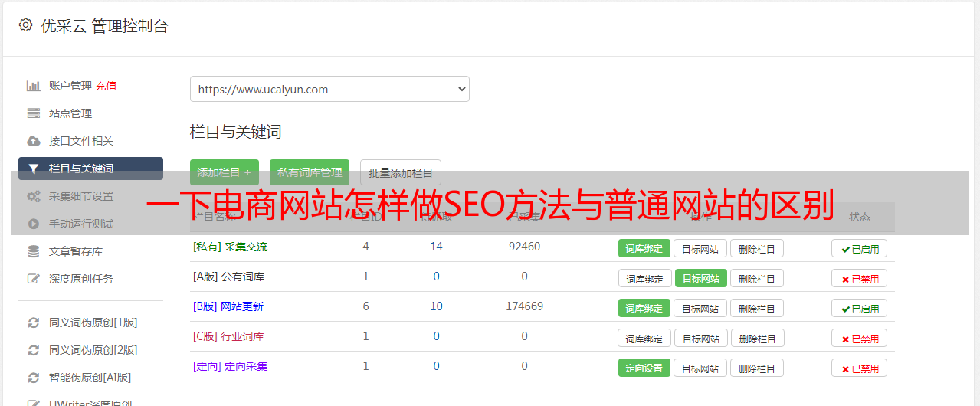The width and height of the screenshot is (980, 406).
Task: Click green 目标网站 for 公有词库 row
Action: pyautogui.click(x=700, y=278)
